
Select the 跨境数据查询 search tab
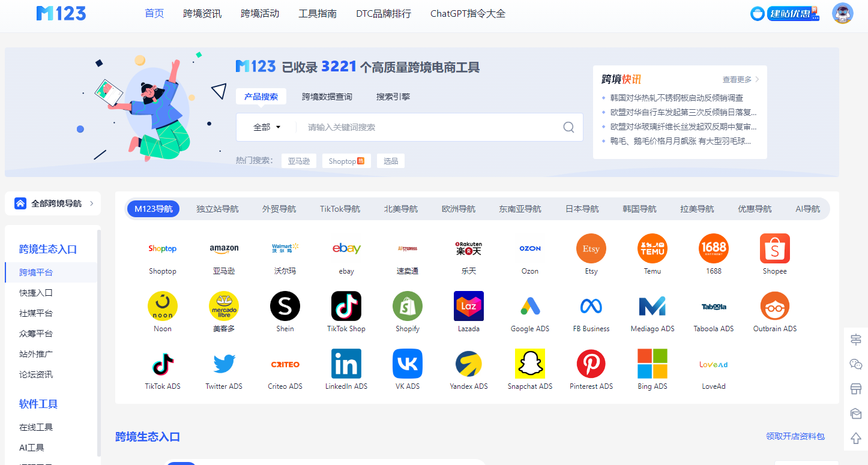pyautogui.click(x=327, y=97)
